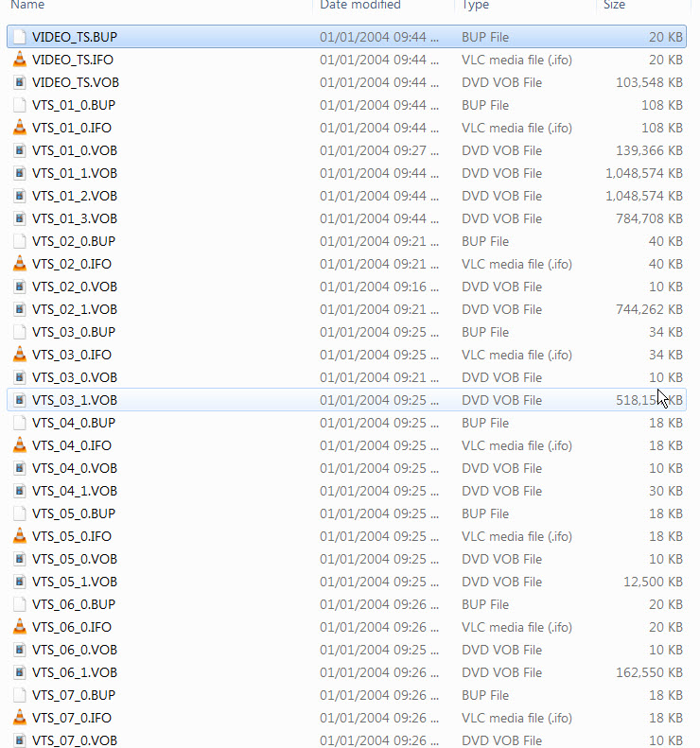Select the VTS_05_1.VOB file name

pyautogui.click(x=75, y=582)
